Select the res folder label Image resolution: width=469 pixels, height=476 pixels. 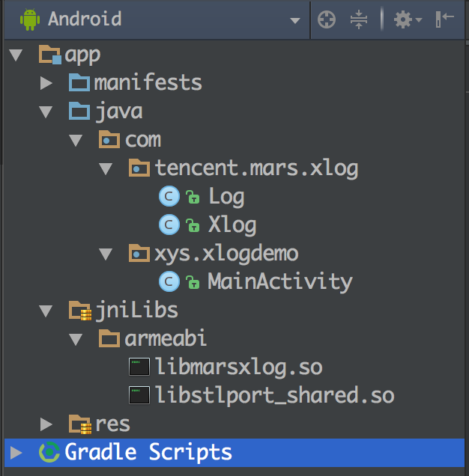coord(112,424)
